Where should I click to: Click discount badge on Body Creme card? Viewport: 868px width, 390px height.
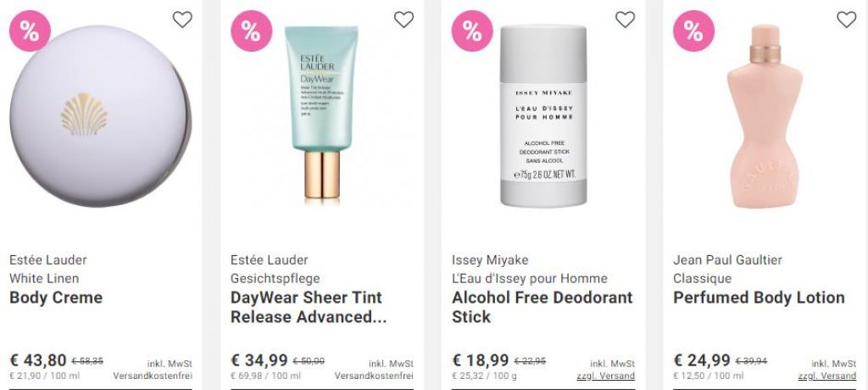pyautogui.click(x=30, y=31)
